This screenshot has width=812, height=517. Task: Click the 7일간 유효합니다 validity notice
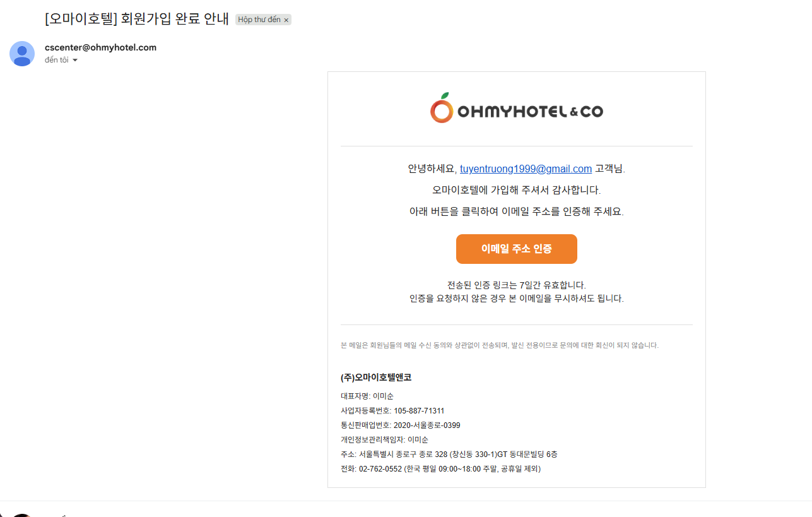(x=516, y=285)
